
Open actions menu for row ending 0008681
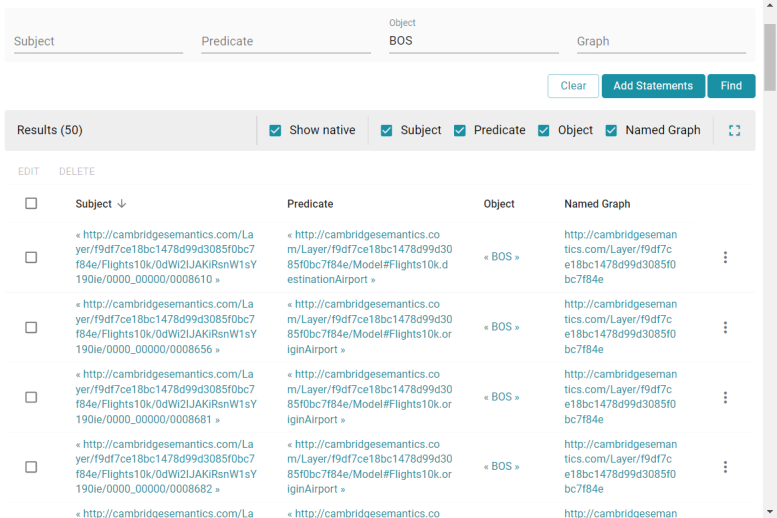click(x=725, y=397)
